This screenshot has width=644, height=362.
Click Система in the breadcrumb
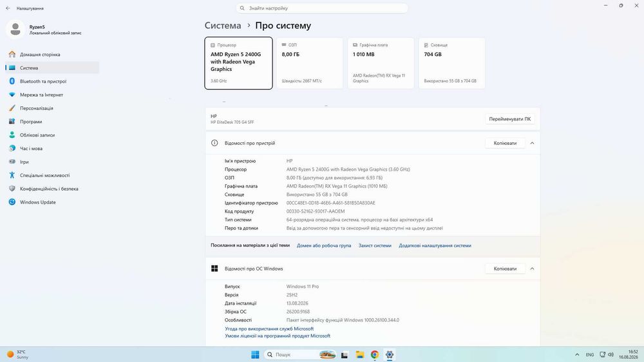click(x=223, y=26)
